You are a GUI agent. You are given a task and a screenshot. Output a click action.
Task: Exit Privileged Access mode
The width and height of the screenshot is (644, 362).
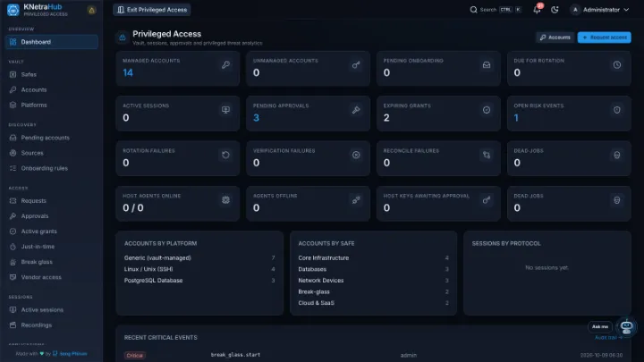coord(152,10)
